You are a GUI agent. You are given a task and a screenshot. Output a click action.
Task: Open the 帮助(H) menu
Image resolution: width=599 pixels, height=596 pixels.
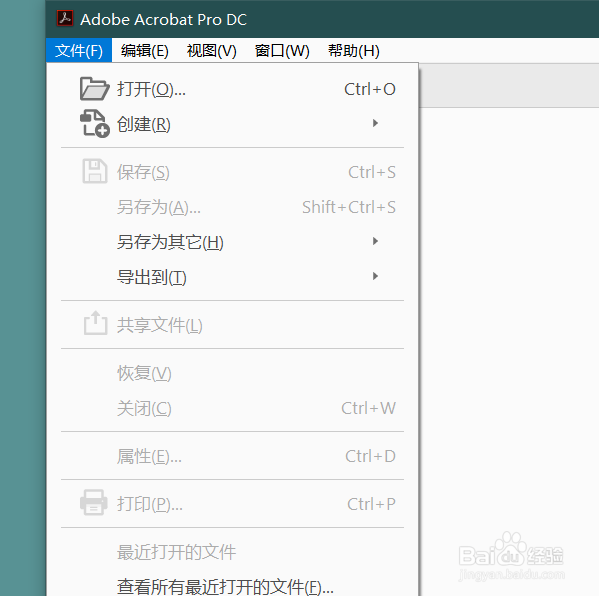354,50
